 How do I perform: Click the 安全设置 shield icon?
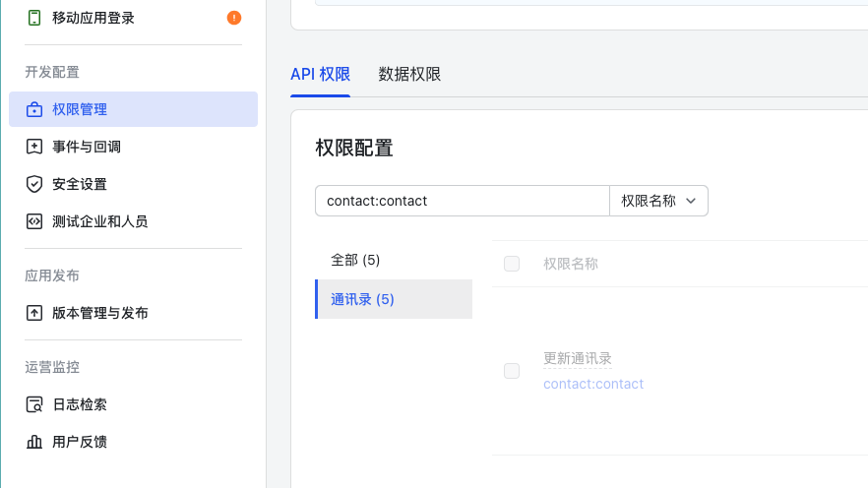[x=34, y=184]
